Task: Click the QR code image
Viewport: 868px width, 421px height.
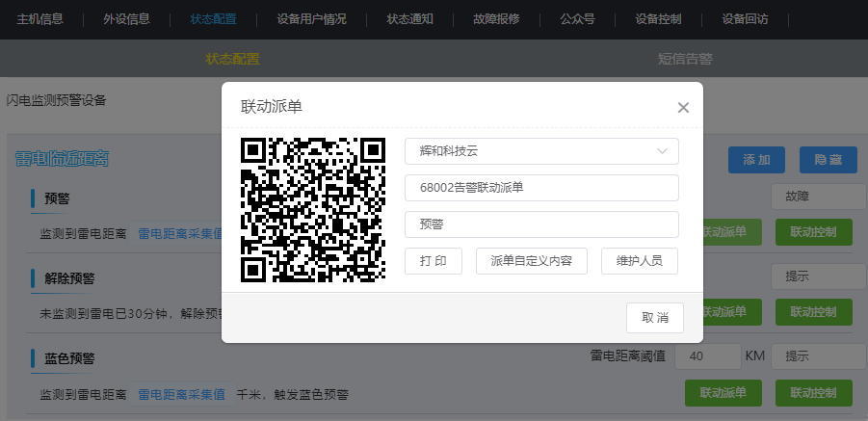Action: 312,209
